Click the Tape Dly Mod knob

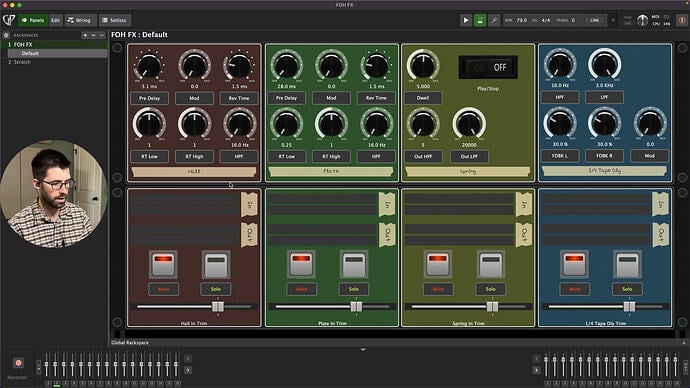tap(650, 124)
